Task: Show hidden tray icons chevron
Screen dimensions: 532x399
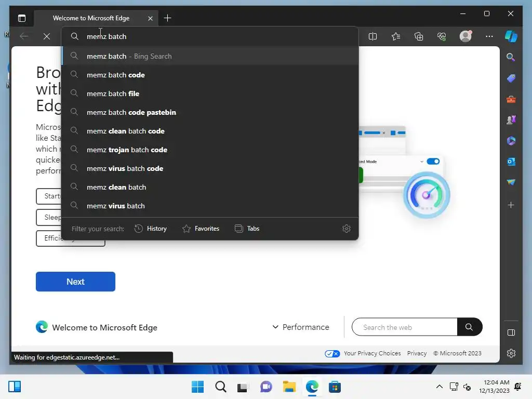Action: [439, 387]
